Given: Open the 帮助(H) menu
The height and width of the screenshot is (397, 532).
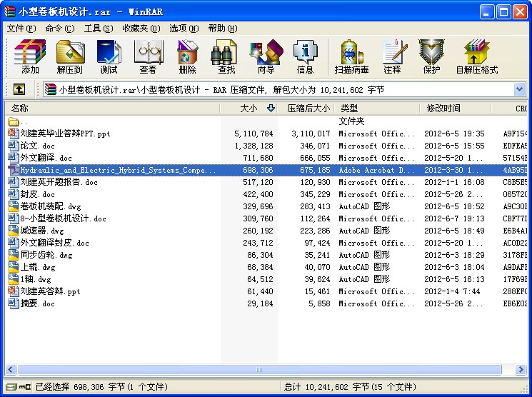Looking at the screenshot, I should point(223,29).
